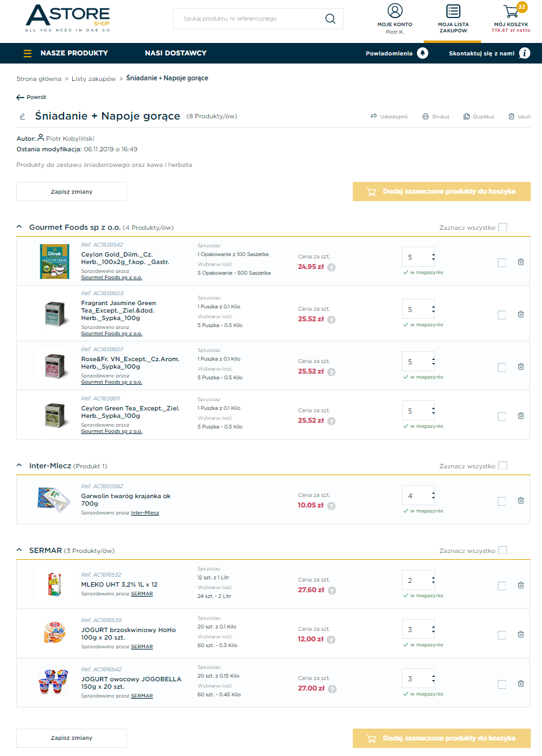The height and width of the screenshot is (756, 542).
Task: Click price help icon for Ceylon Gold Dilmah
Action: (x=332, y=268)
